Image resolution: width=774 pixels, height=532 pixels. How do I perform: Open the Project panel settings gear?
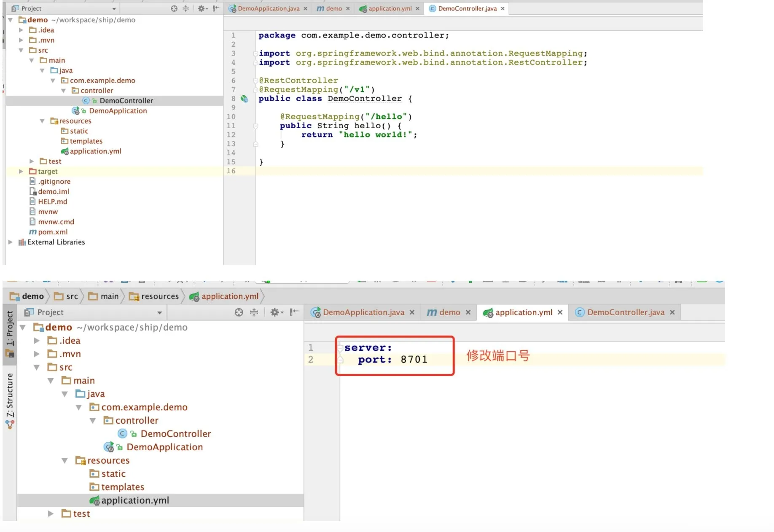point(201,8)
